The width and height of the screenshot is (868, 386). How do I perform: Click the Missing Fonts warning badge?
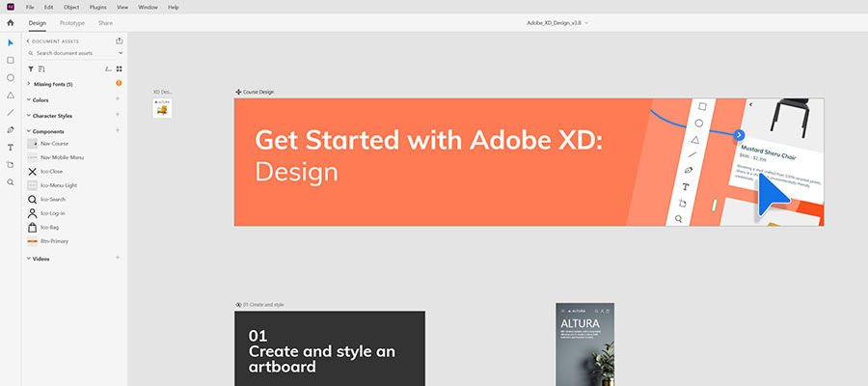coord(119,83)
